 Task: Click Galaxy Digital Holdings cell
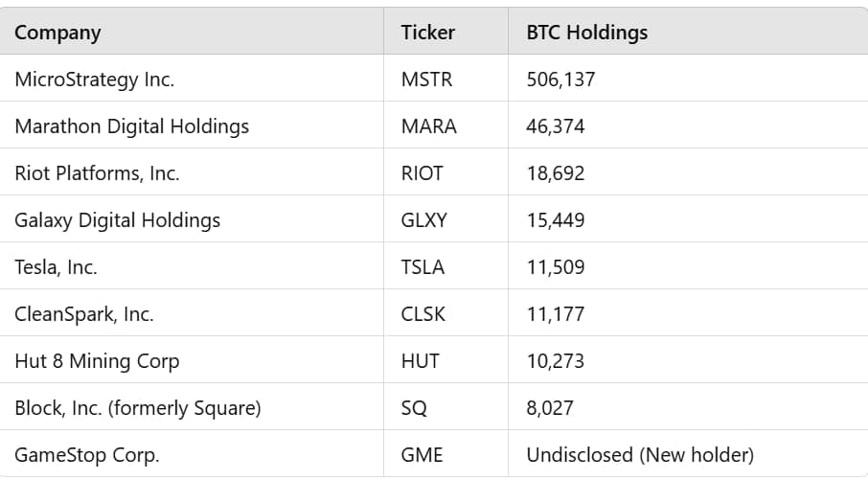pos(117,220)
